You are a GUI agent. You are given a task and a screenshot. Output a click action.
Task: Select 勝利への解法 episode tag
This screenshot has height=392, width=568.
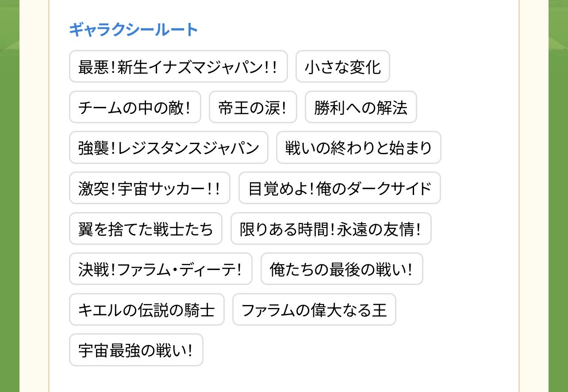click(x=361, y=107)
